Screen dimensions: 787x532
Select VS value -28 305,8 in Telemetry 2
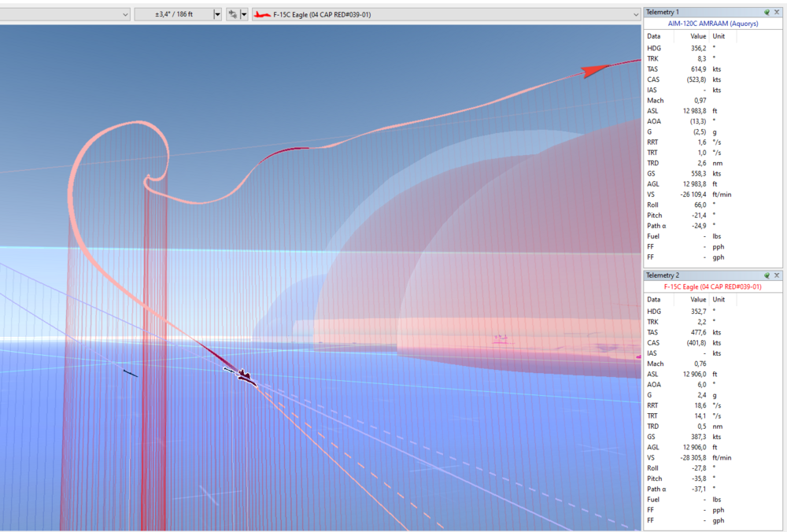693,458
